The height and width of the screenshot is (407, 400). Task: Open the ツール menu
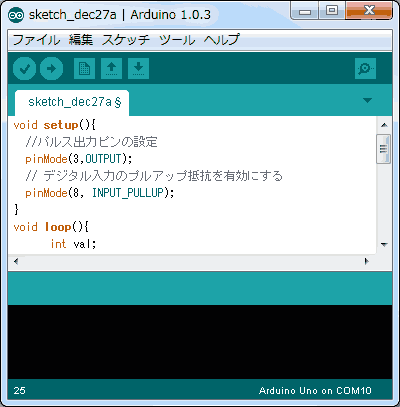(x=177, y=40)
